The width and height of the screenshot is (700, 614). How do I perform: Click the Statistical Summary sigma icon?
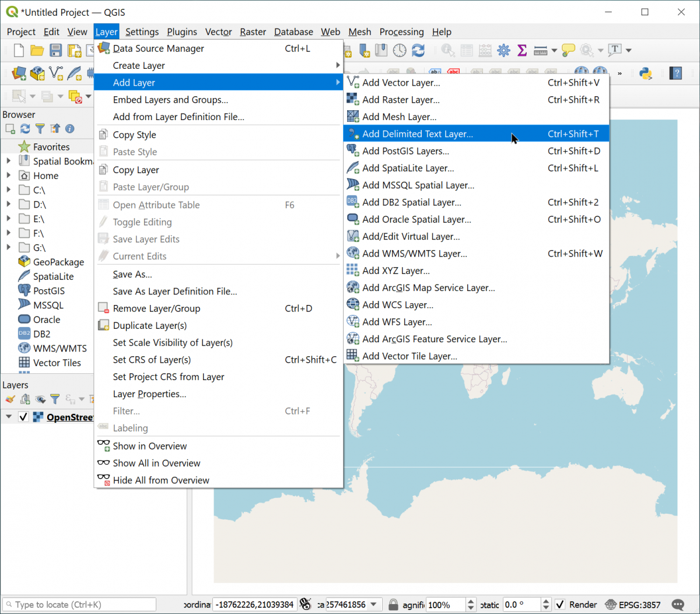(x=522, y=51)
